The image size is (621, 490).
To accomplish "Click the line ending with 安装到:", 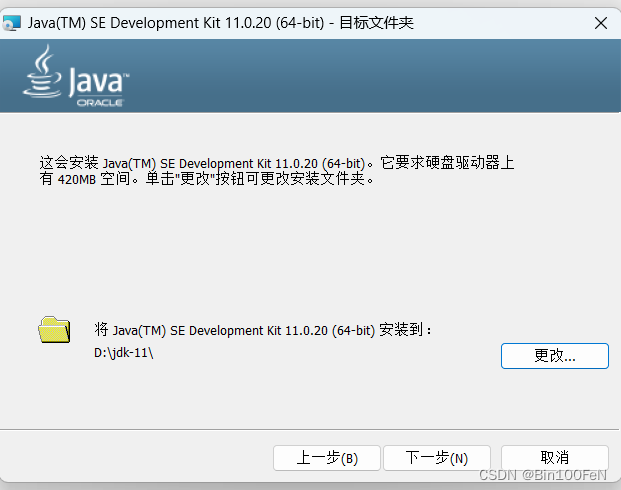I will (x=263, y=330).
